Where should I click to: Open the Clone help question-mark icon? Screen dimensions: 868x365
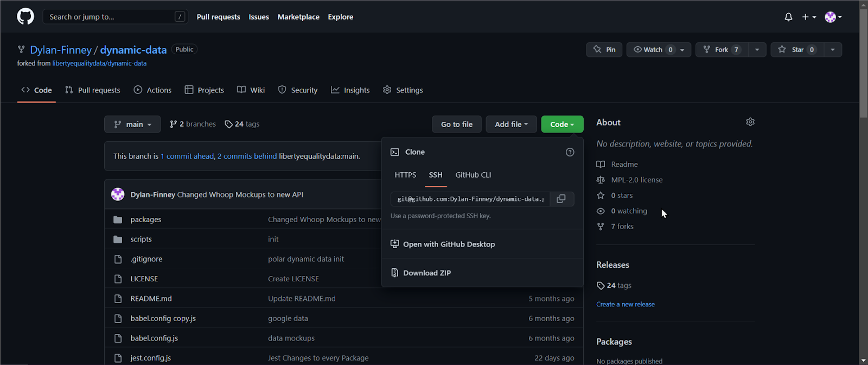570,152
